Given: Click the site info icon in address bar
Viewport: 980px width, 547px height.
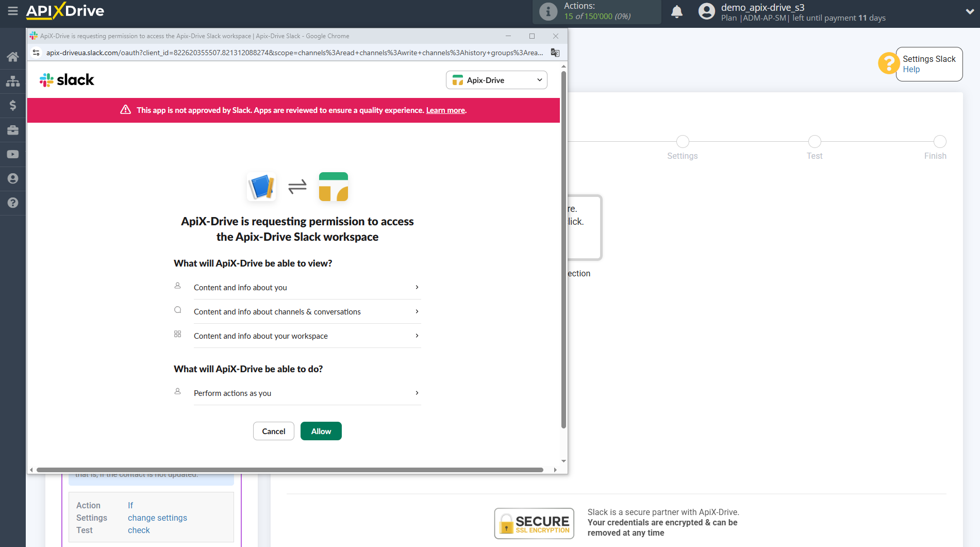Looking at the screenshot, I should click(x=36, y=53).
